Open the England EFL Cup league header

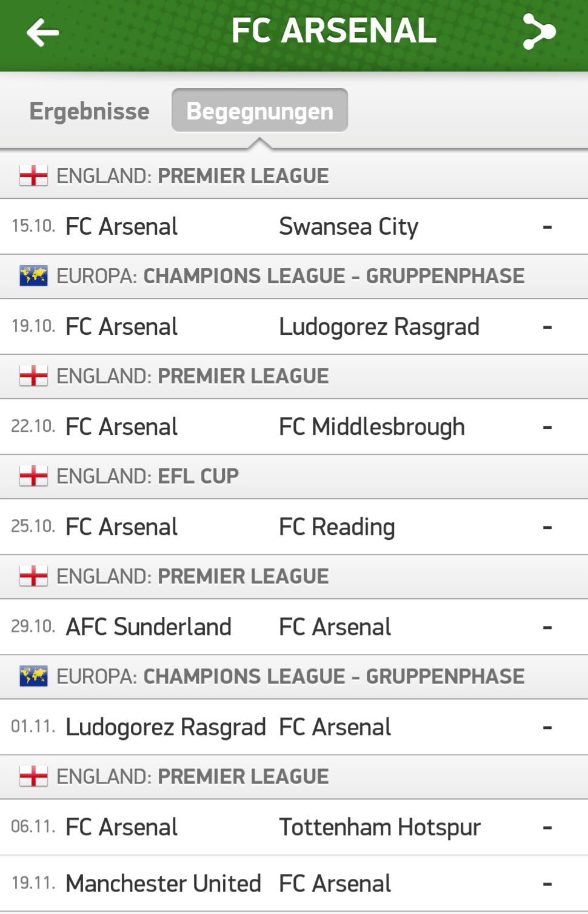294,477
